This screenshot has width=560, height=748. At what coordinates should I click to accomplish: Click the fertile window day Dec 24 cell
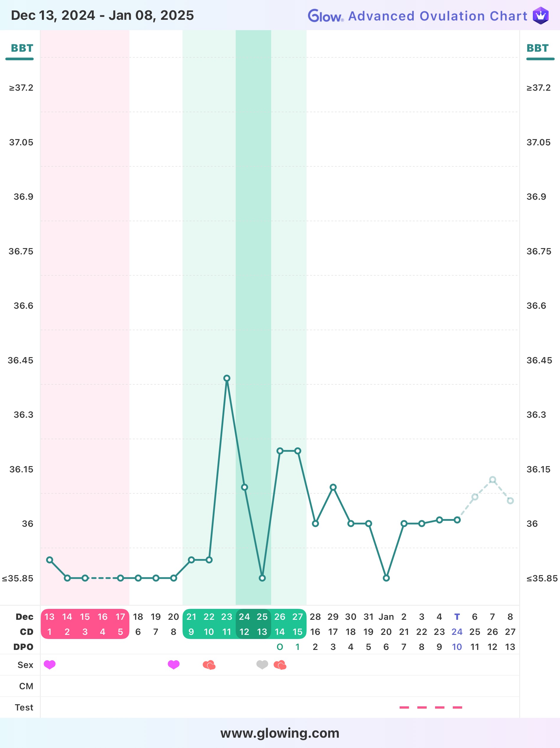coord(244,624)
